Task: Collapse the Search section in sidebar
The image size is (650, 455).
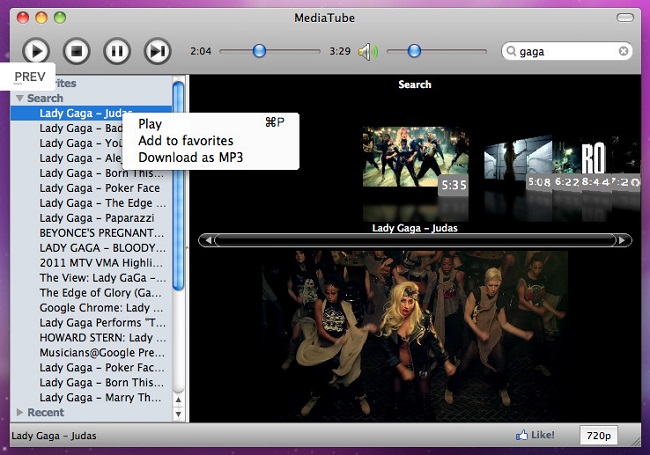Action: pos(19,98)
